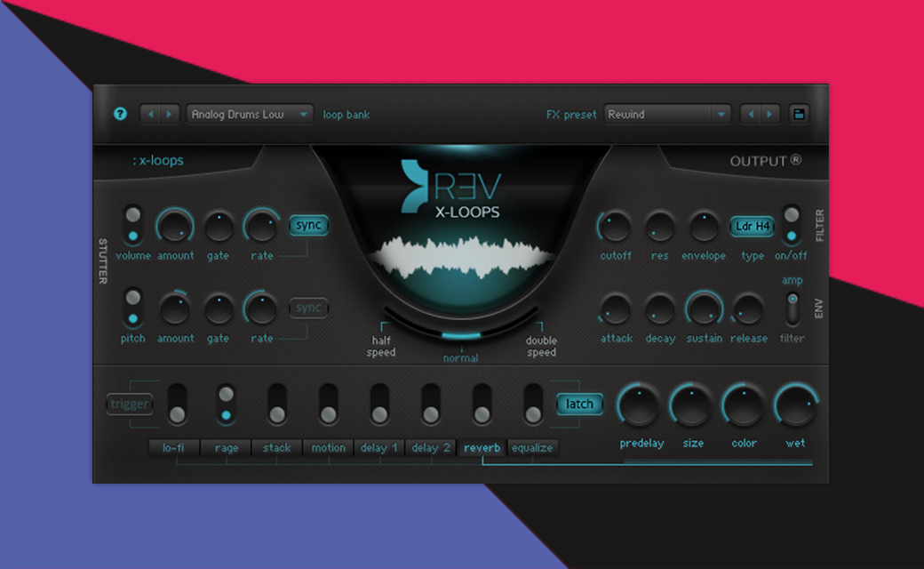Open Analog Drums Low loop bank dropdown
This screenshot has height=569, width=924.
pyautogui.click(x=250, y=114)
